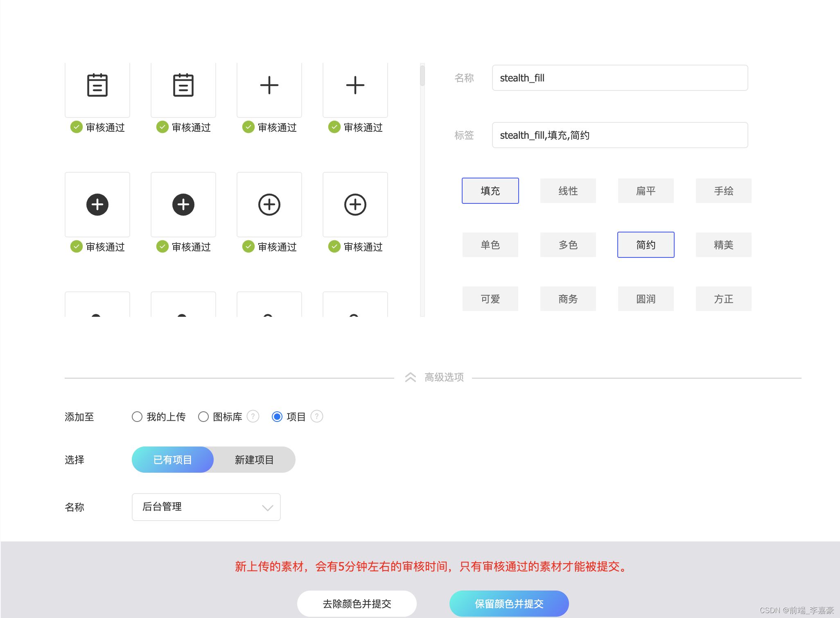The image size is (840, 618).
Task: Select the second filled circle plus icon
Action: point(183,205)
